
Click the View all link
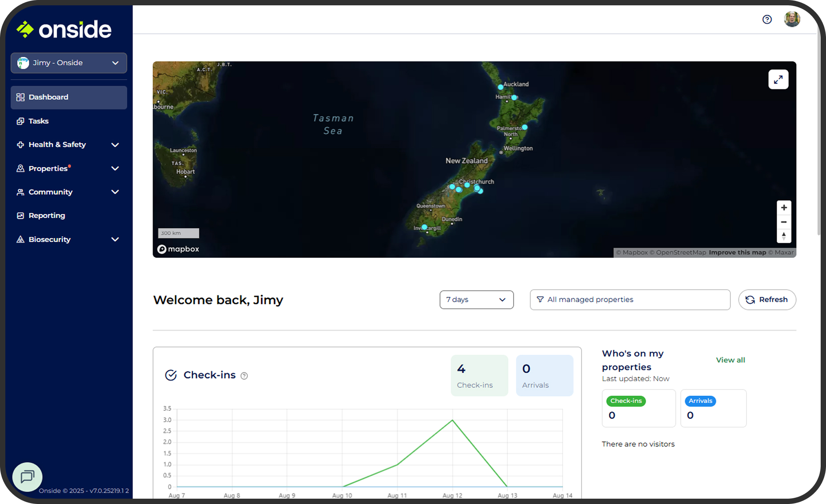coord(730,360)
